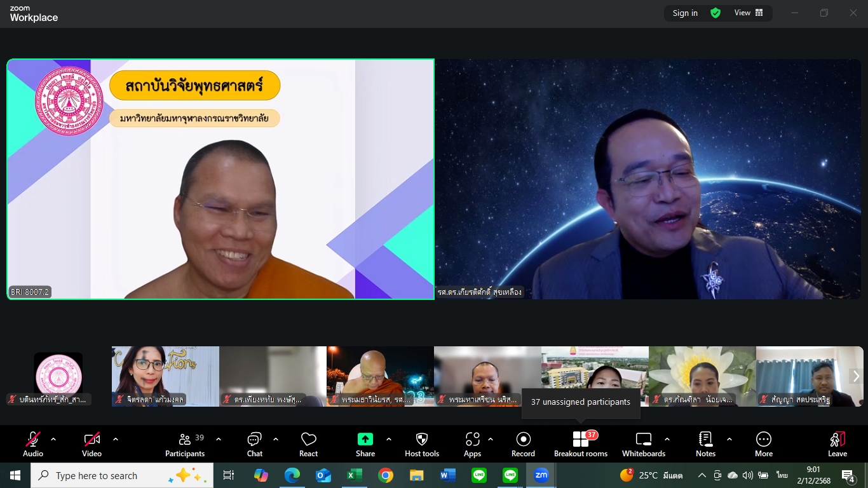The height and width of the screenshot is (488, 868).
Task: Turn on camera with Video button
Action: pos(92,444)
